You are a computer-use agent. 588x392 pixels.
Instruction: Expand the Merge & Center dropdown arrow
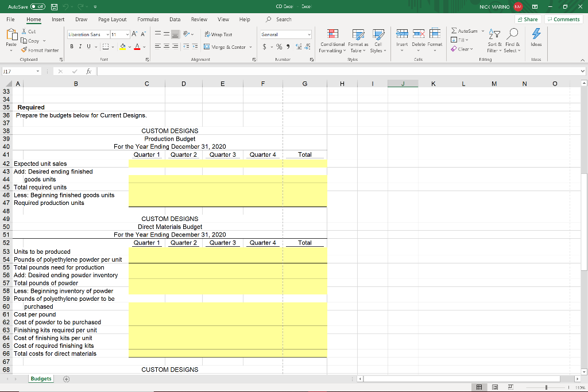[x=250, y=47]
